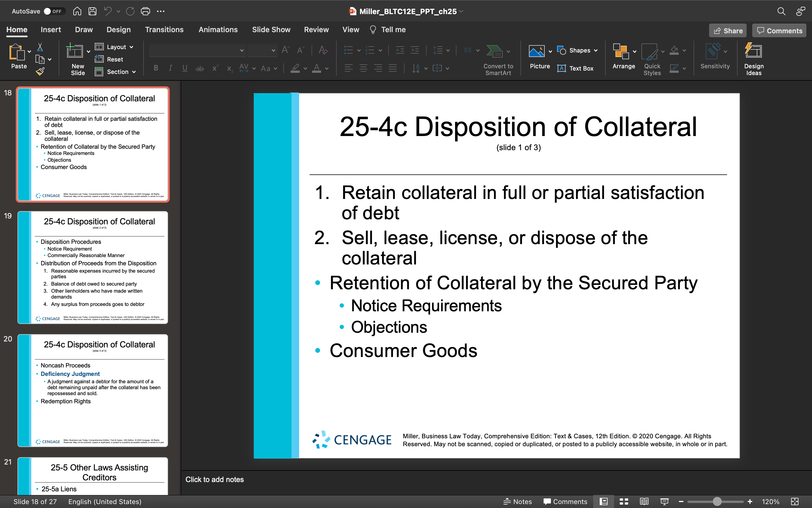Open the Tell me search box
812x508 pixels.
point(388,30)
